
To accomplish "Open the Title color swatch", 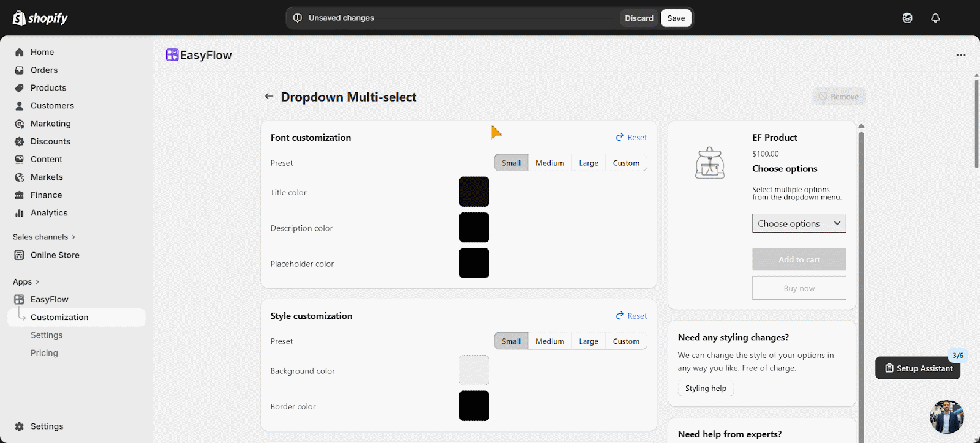I will coord(474,192).
